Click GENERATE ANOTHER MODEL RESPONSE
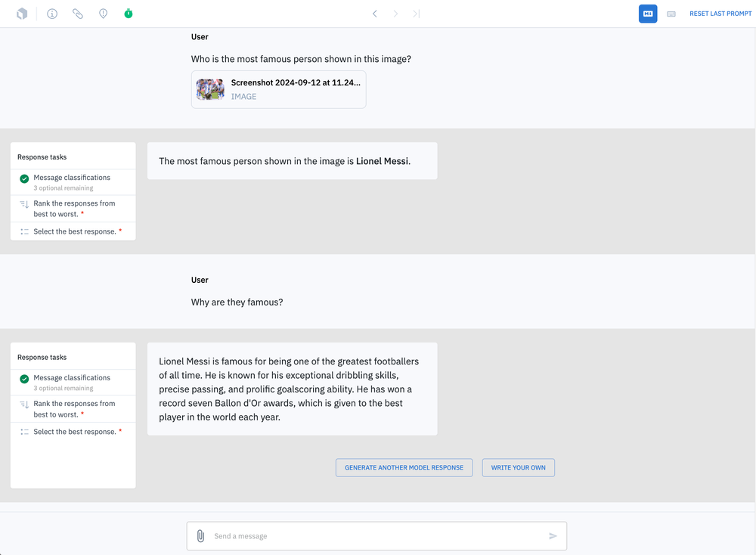This screenshot has width=756, height=555. point(404,467)
